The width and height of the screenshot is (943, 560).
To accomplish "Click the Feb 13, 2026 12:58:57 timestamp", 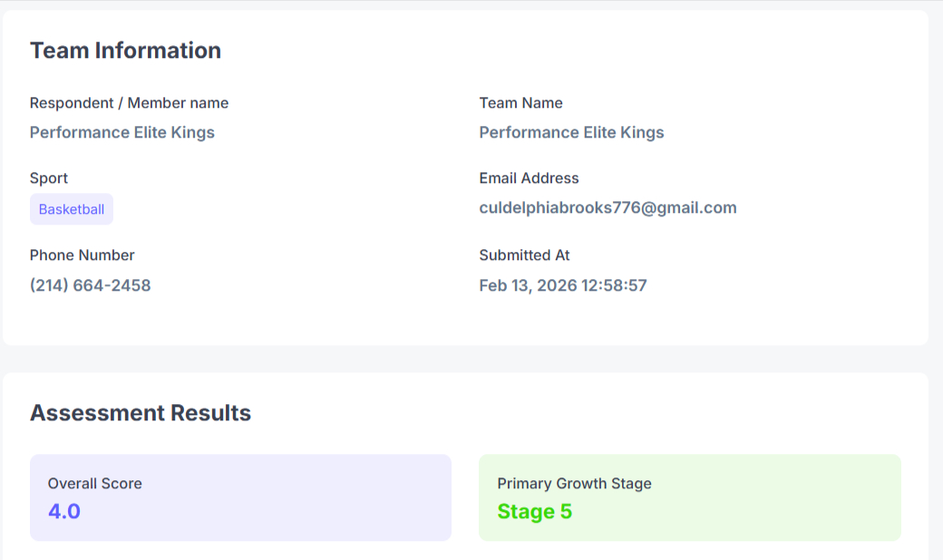I will 562,285.
